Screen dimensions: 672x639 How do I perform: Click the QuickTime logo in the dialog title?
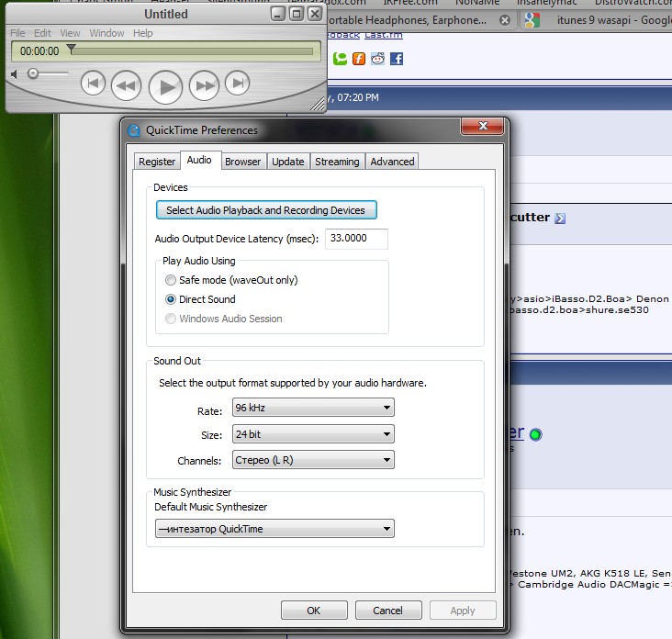tap(134, 130)
